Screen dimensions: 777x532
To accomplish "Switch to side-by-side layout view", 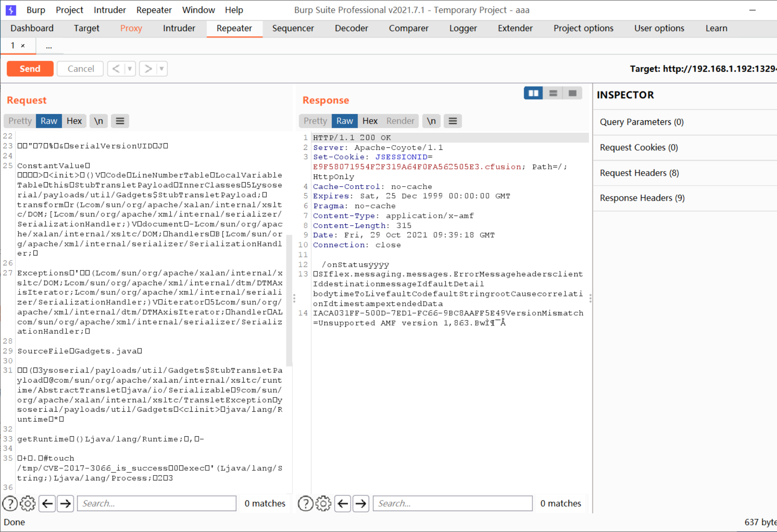I will tap(533, 93).
